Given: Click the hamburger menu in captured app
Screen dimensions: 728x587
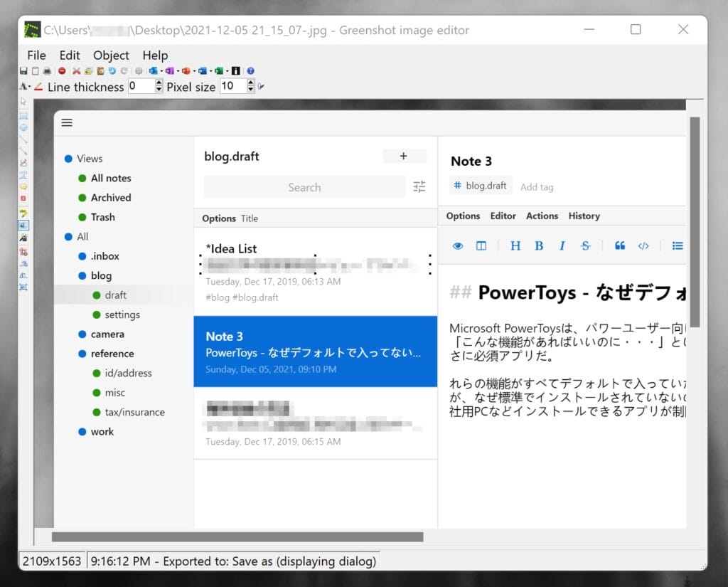Looking at the screenshot, I should point(67,122).
